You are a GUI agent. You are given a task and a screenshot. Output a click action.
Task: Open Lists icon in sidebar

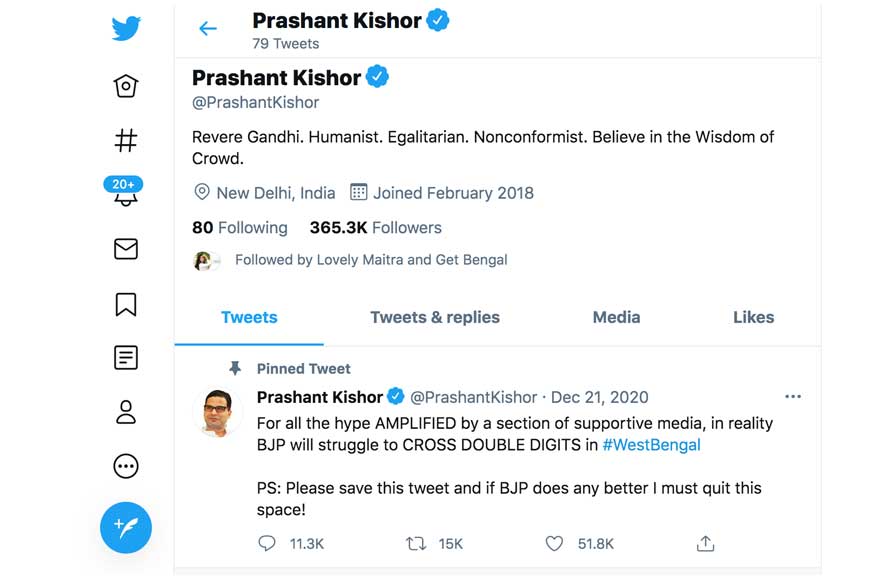pos(126,358)
